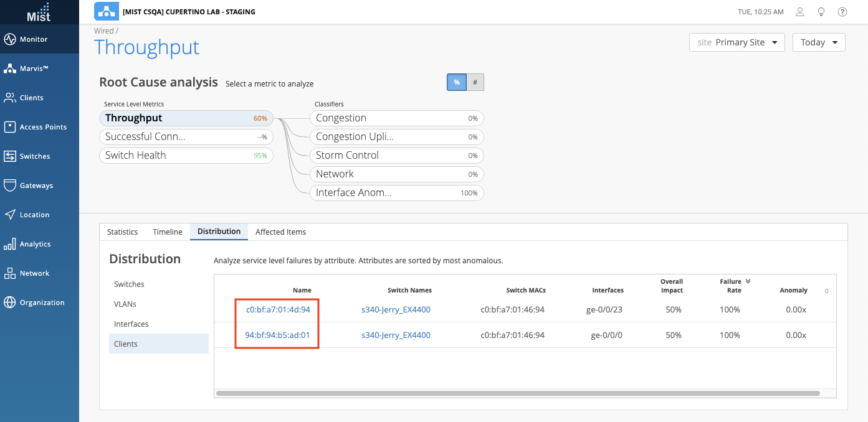The width and height of the screenshot is (868, 422).
Task: Open the Location sidebar item
Action: click(x=34, y=215)
